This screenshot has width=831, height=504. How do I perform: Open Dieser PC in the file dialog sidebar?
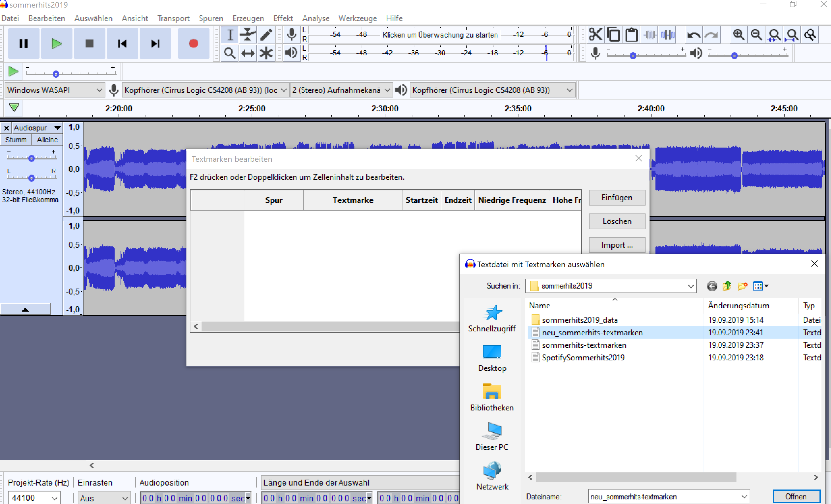(492, 436)
